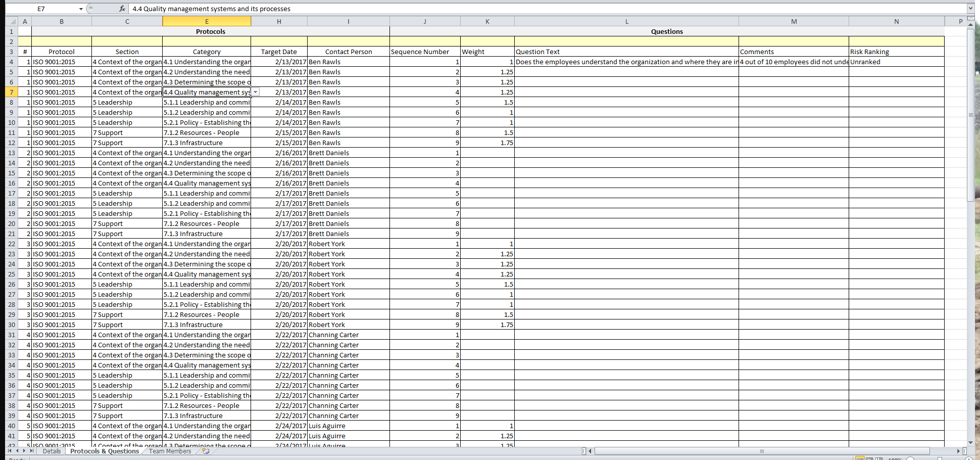
Task: Click the merged Questions header cell
Action: coord(667,31)
